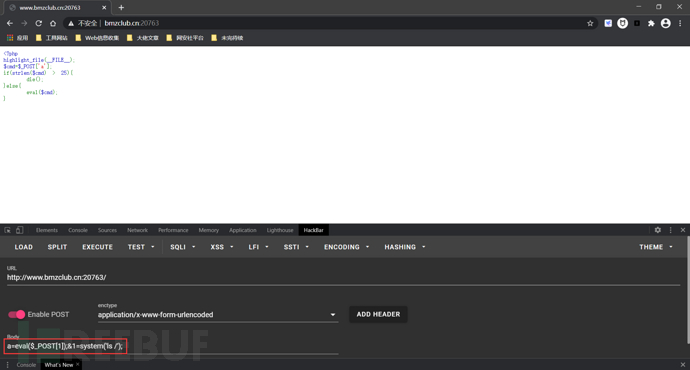Open the 工具网站 bookmark folder

coord(51,38)
